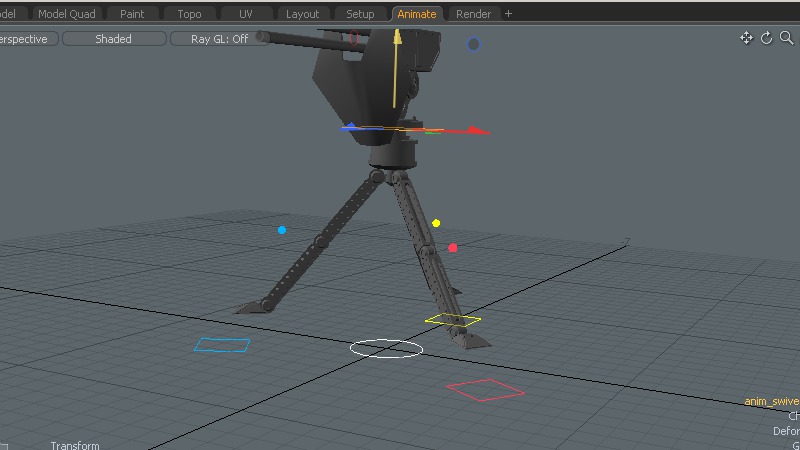Click the viewport zoom magnifier icon
Screen dimensions: 800x450
[x=787, y=38]
